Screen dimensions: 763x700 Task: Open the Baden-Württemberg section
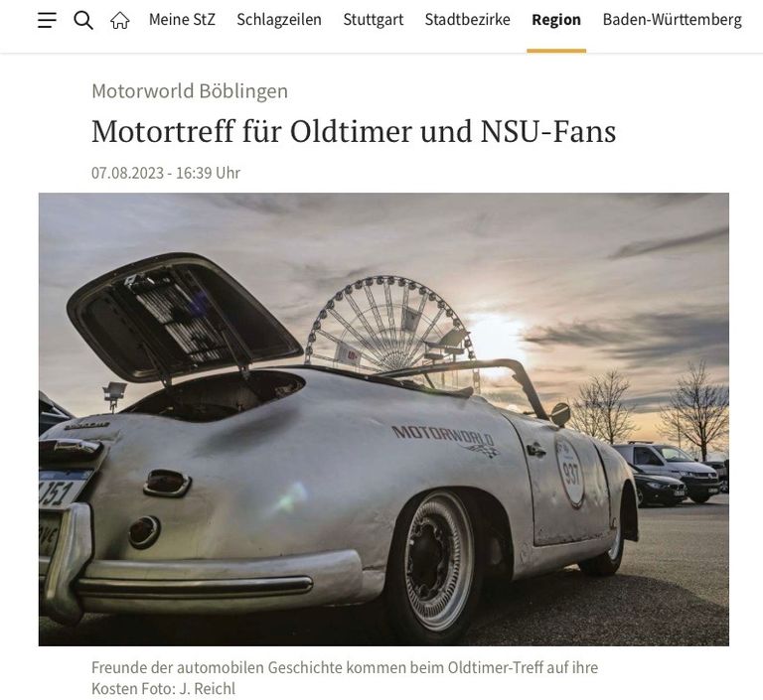click(672, 20)
